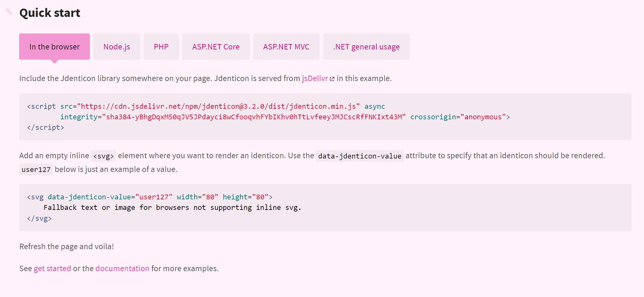This screenshot has width=644, height=297.
Task: Click the 'Refresh the page and voila!' text
Action: coord(67,247)
